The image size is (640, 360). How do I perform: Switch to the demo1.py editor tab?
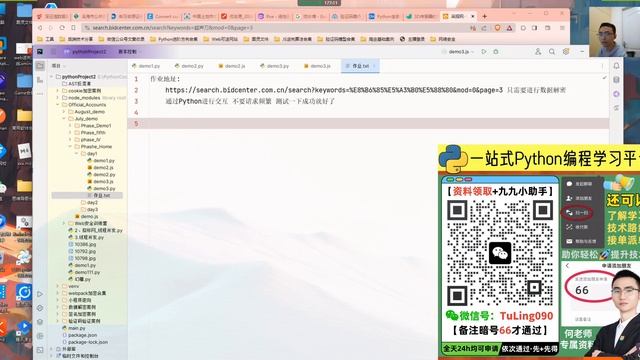pos(146,66)
